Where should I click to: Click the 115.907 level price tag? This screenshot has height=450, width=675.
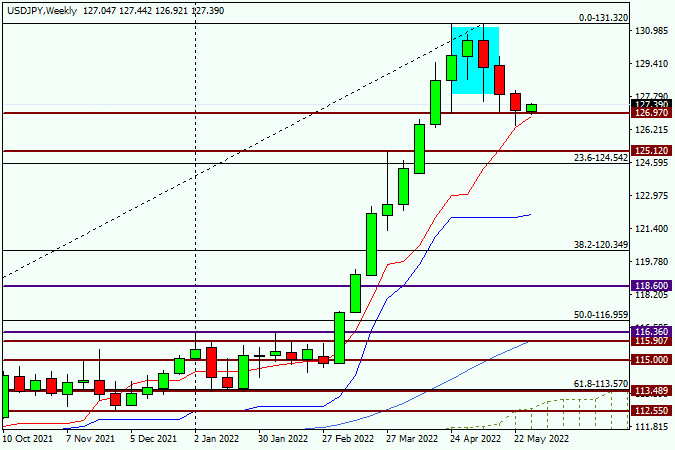click(x=652, y=341)
